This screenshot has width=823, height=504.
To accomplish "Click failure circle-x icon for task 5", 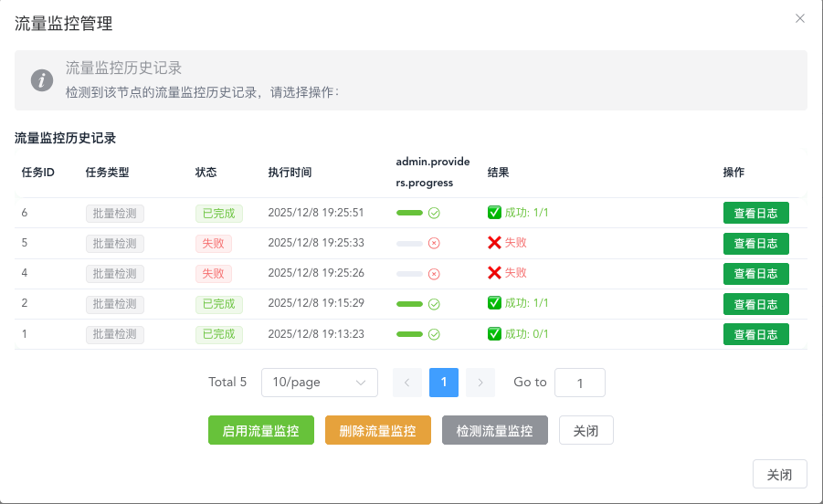I will 435,244.
